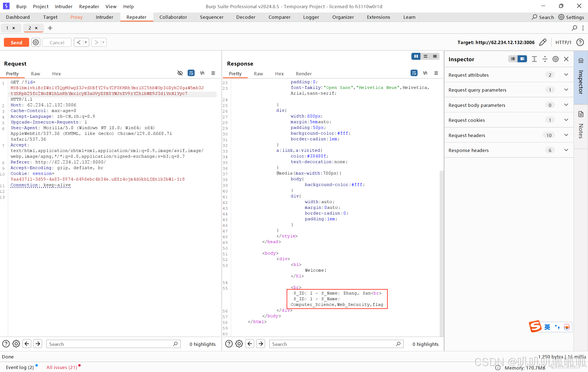
Task: Toggle message line wrapping in Response pane
Action: (414, 73)
